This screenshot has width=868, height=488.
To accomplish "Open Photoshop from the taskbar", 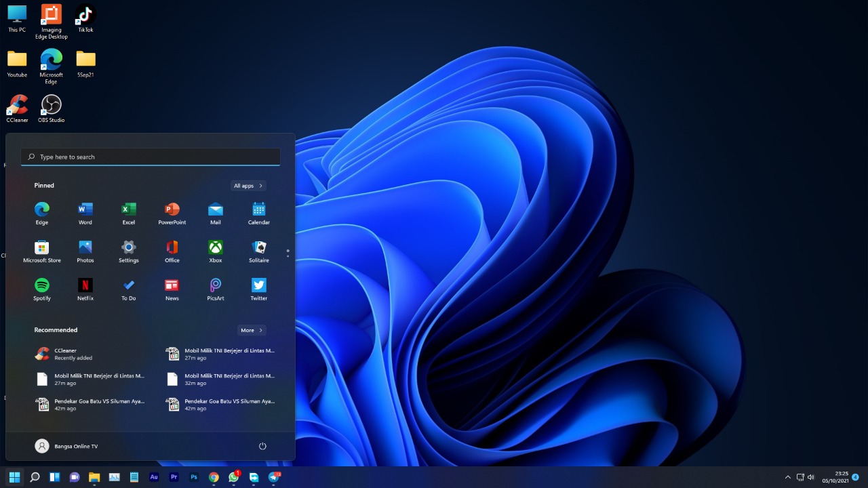I will pos(194,477).
